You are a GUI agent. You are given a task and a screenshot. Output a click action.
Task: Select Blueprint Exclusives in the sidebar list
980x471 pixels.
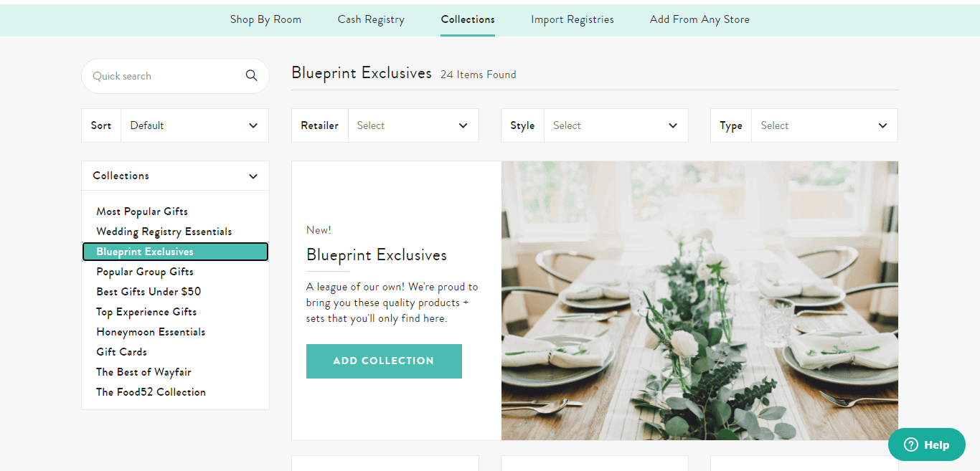tap(175, 252)
